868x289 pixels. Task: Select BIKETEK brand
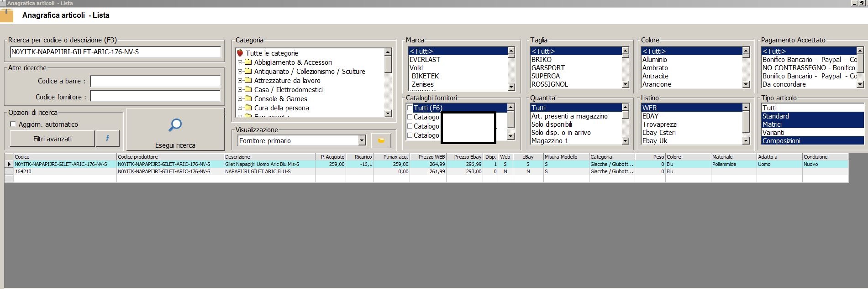[458, 76]
